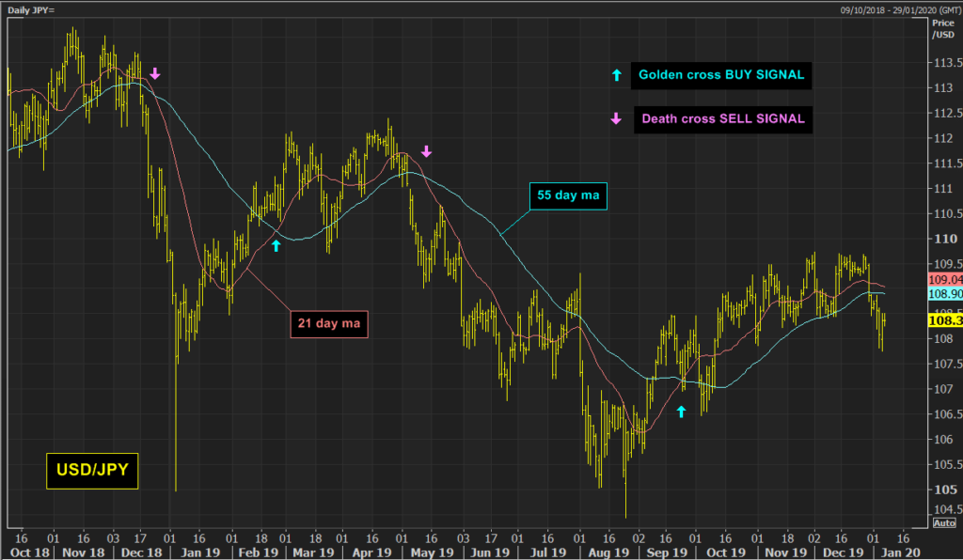Select the Golden cross BUY SIGNAL label
This screenshot has height=560, width=963.
(721, 74)
